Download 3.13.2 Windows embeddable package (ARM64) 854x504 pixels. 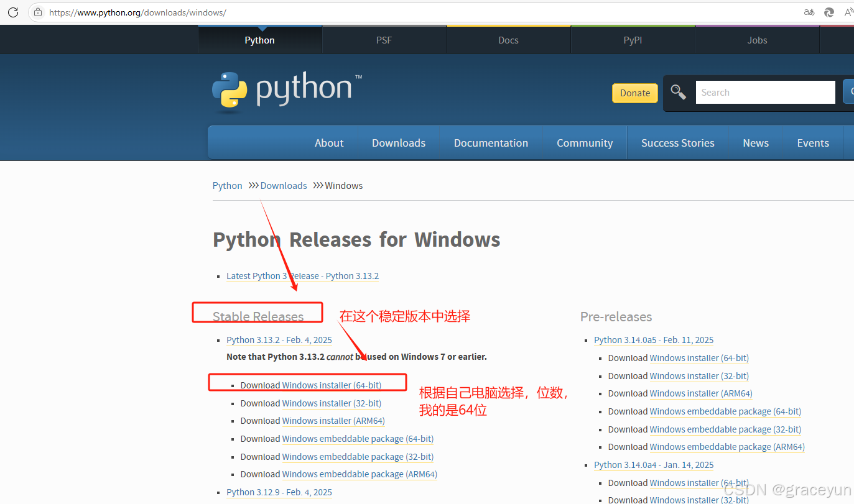pyautogui.click(x=360, y=474)
